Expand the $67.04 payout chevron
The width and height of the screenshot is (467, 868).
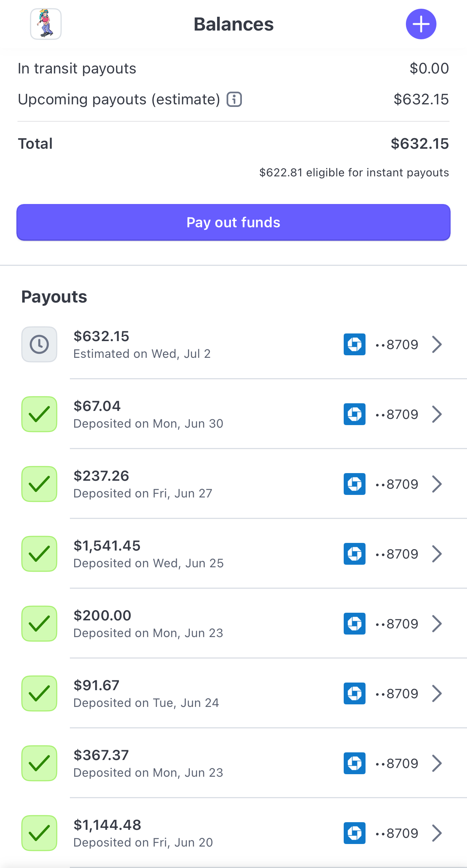pos(437,414)
